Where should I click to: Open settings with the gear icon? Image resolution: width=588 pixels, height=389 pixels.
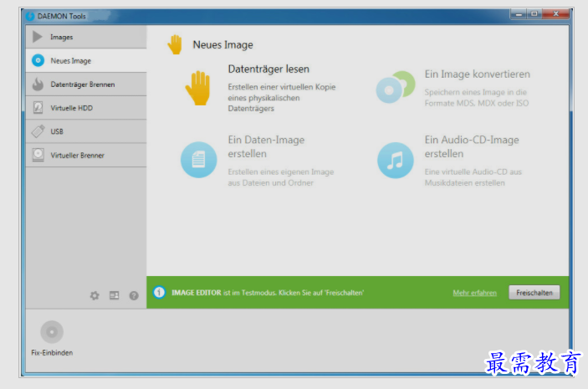[95, 295]
